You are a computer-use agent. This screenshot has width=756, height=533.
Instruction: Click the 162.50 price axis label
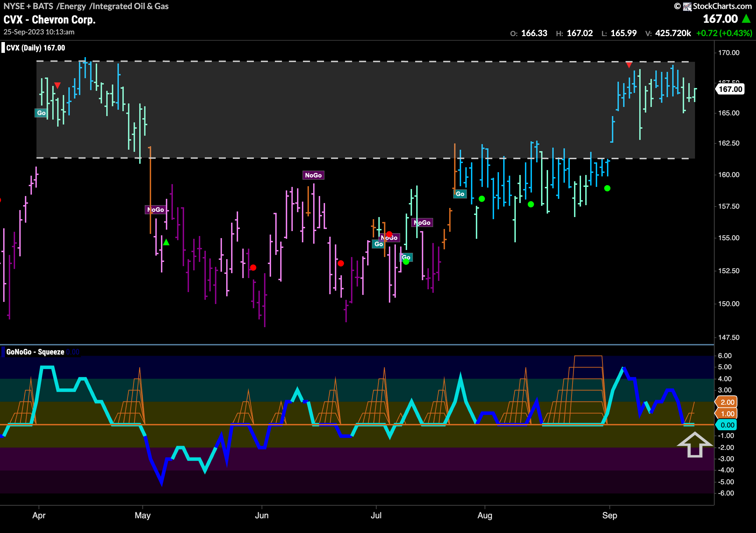tap(729, 143)
